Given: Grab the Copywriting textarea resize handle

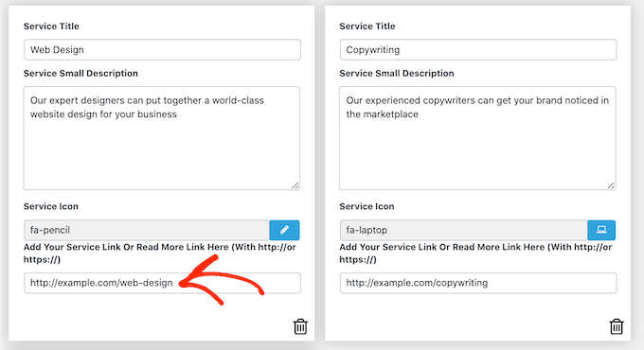Looking at the screenshot, I should coord(611,185).
